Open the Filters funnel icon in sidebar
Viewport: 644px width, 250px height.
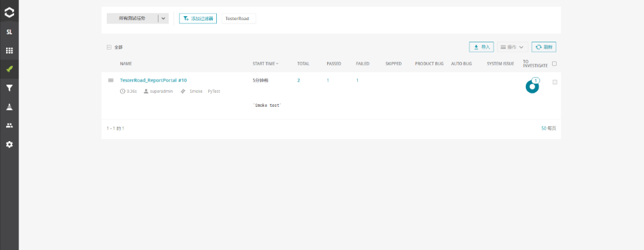pyautogui.click(x=9, y=87)
